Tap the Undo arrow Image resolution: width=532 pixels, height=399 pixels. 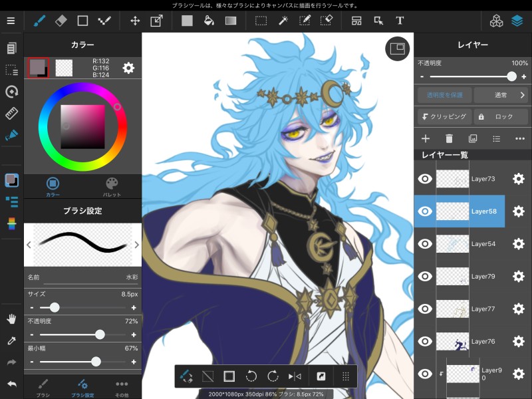[x=11, y=384]
